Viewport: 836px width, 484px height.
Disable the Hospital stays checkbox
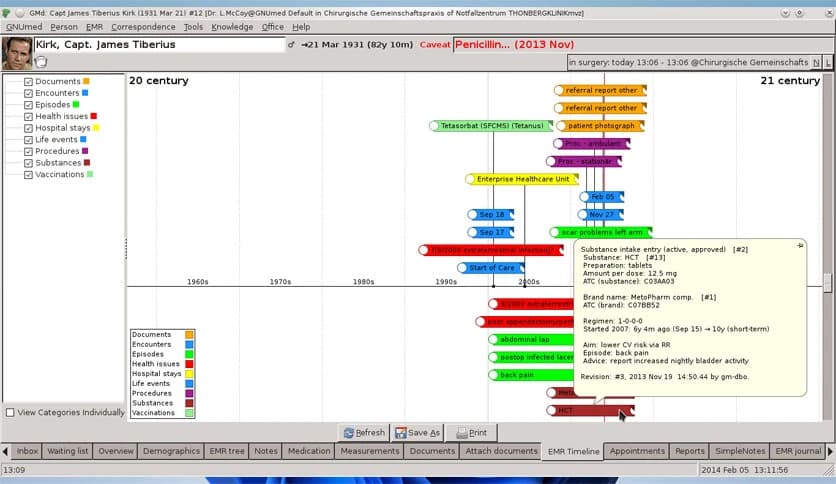click(28, 128)
